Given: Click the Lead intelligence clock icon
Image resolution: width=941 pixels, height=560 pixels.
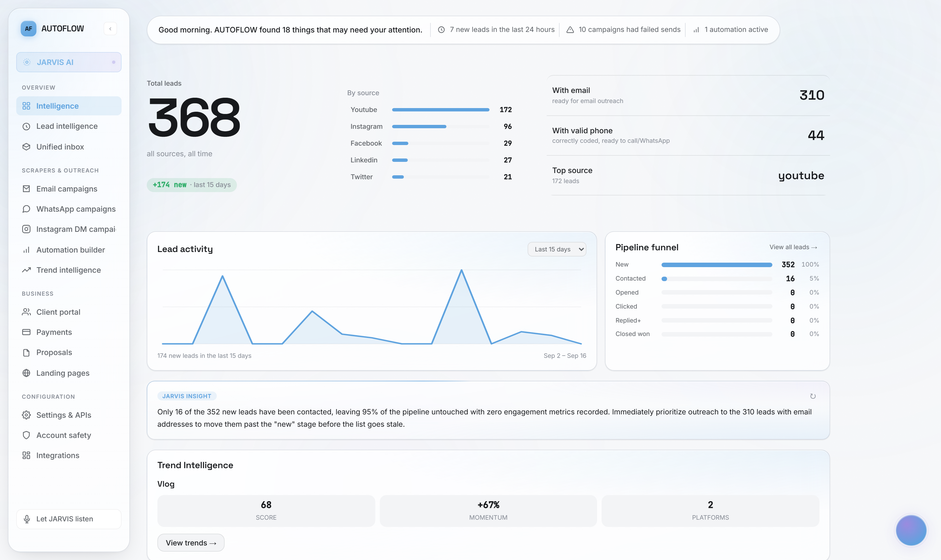Looking at the screenshot, I should [x=26, y=126].
